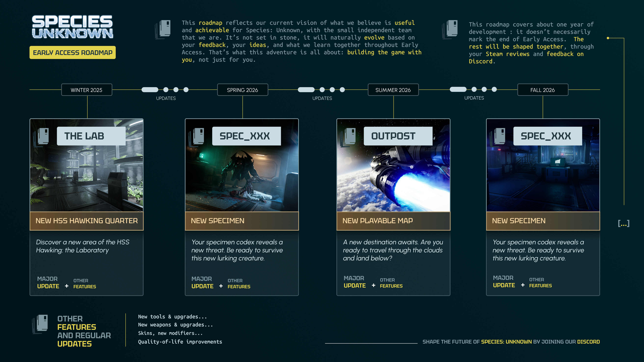Click the Species Unknown logo
The height and width of the screenshot is (362, 644).
pos(72,27)
